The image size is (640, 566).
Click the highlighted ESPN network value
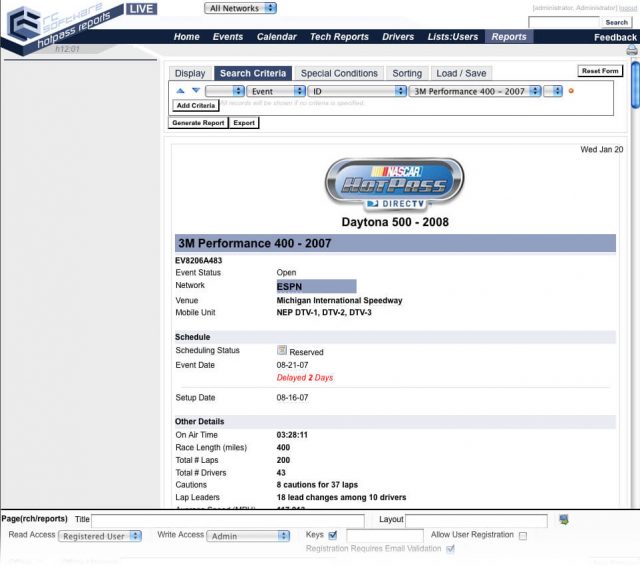coord(316,286)
